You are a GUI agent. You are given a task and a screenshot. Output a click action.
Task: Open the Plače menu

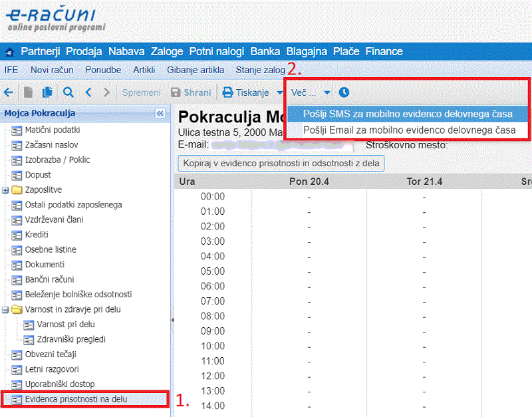click(x=346, y=52)
